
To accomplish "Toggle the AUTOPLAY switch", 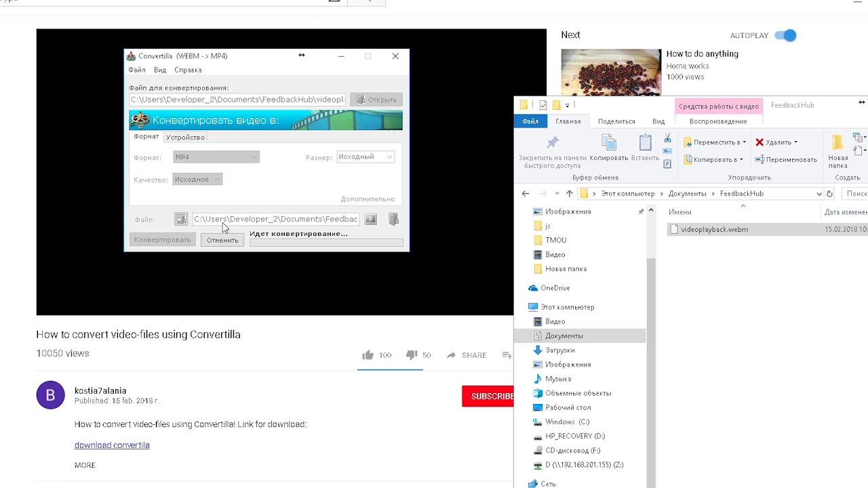I will pos(785,35).
